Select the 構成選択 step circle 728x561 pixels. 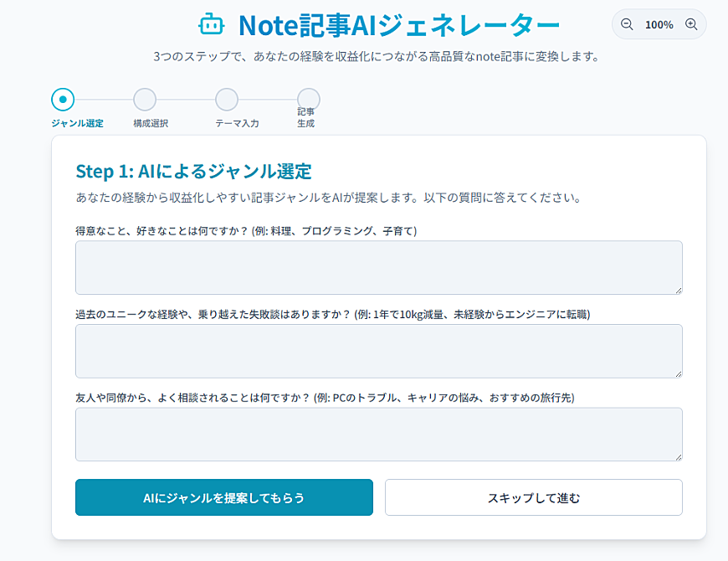145,100
